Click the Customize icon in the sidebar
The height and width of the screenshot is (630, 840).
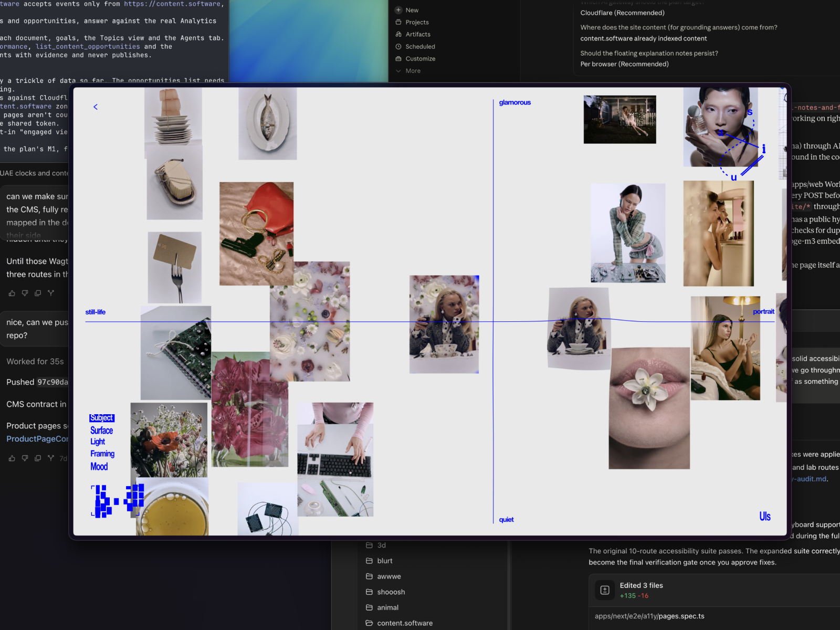tap(398, 58)
